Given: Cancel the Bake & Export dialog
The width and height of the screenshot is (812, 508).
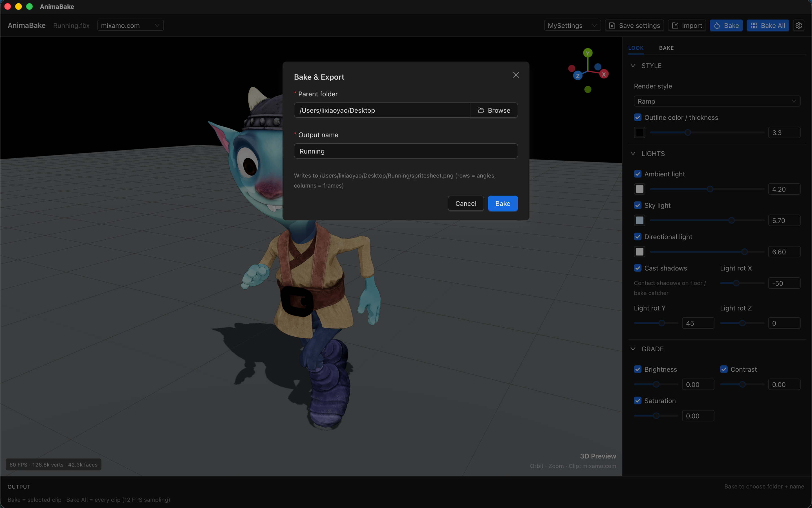Looking at the screenshot, I should (x=466, y=203).
